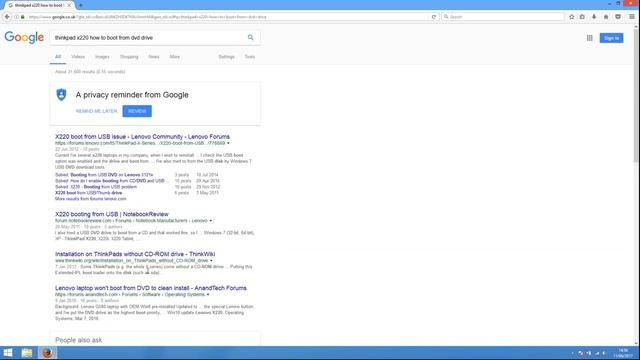
Task: Click the vertical page scrollbar thumb
Action: pyautogui.click(x=636, y=96)
